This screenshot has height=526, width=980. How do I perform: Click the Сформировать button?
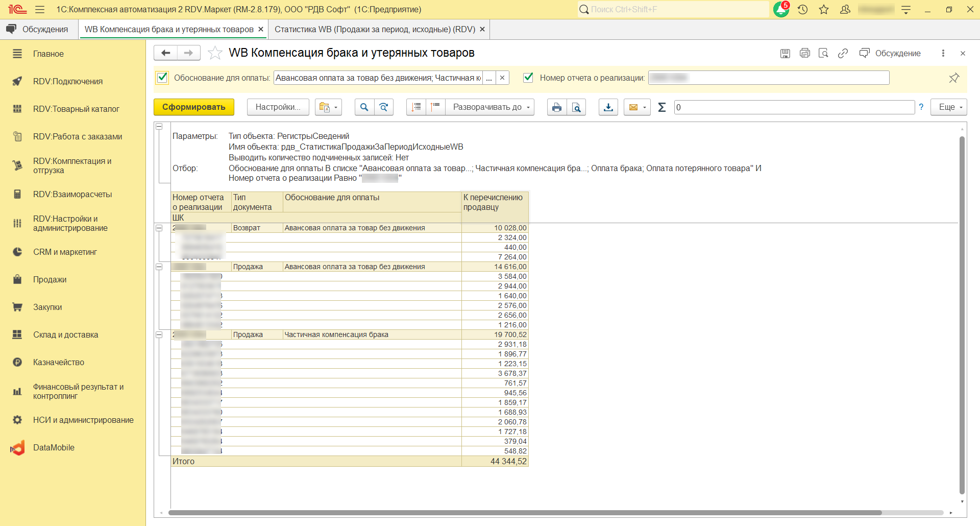point(193,107)
